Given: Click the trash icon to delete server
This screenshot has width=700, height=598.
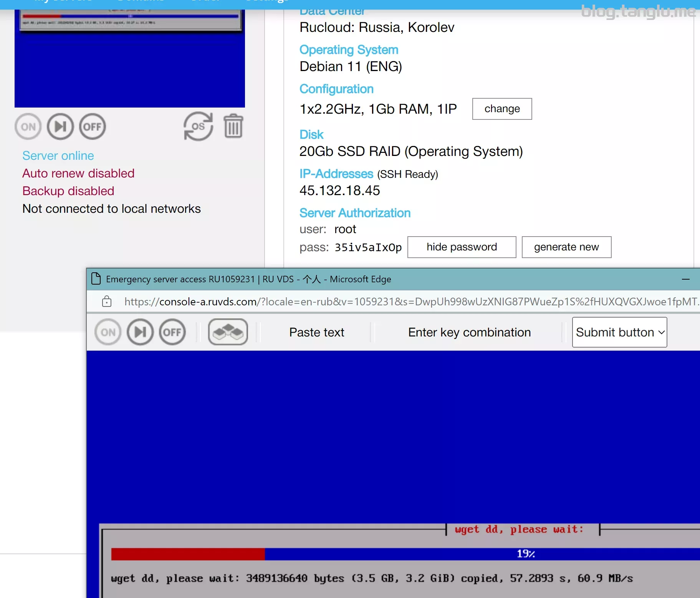Looking at the screenshot, I should pyautogui.click(x=233, y=126).
